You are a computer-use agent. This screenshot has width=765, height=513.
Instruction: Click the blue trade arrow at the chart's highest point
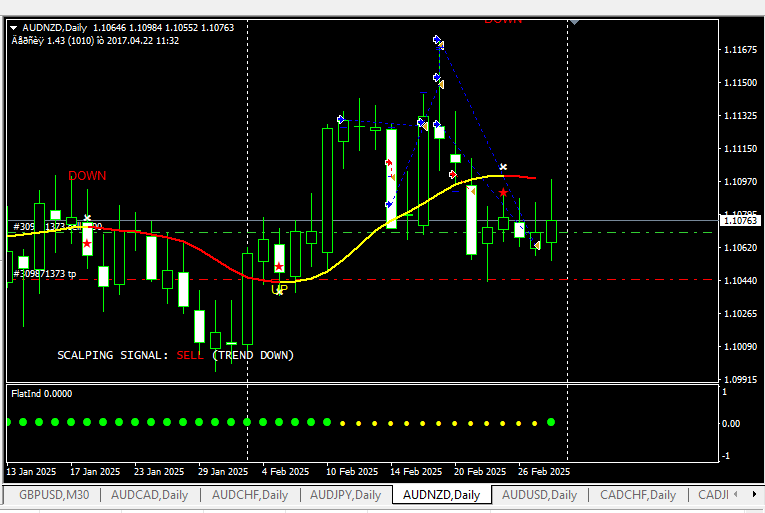click(x=437, y=40)
